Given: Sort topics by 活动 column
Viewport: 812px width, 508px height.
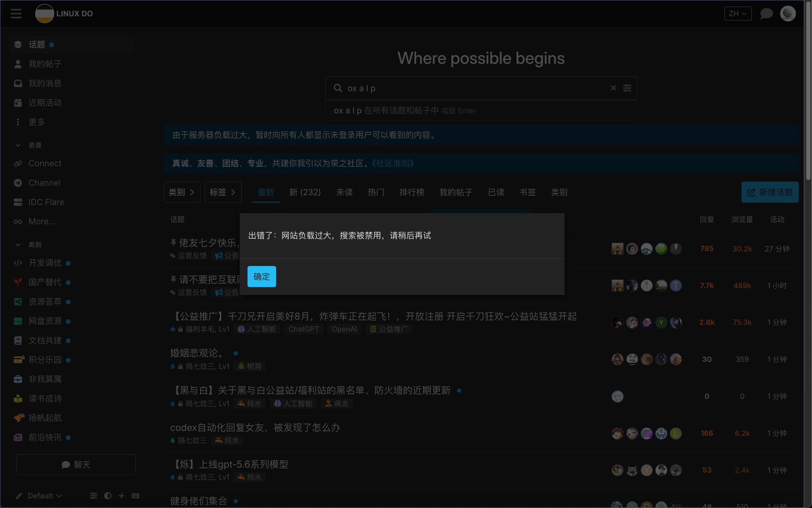Looking at the screenshot, I should point(777,219).
